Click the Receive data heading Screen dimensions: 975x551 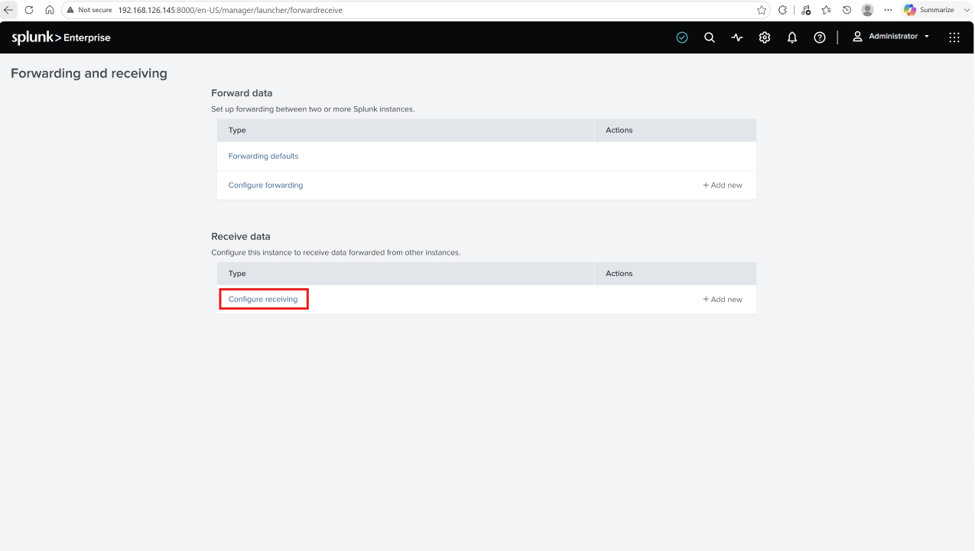(241, 236)
